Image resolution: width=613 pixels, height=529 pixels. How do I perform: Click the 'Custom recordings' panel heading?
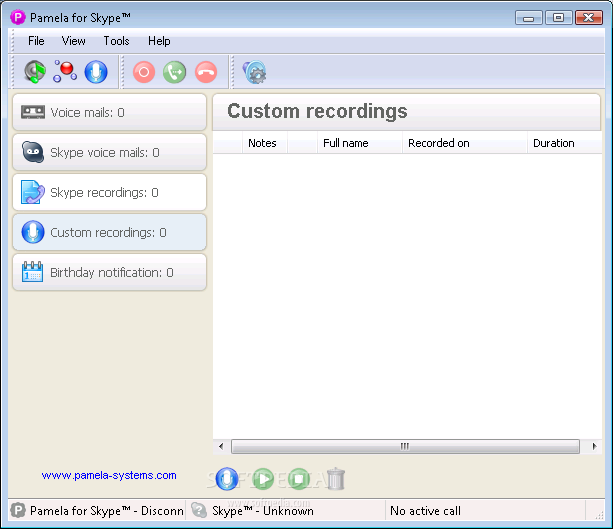pyautogui.click(x=317, y=111)
